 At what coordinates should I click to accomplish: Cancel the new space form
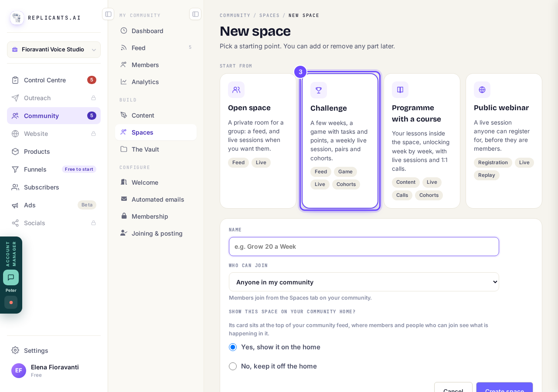(x=453, y=387)
